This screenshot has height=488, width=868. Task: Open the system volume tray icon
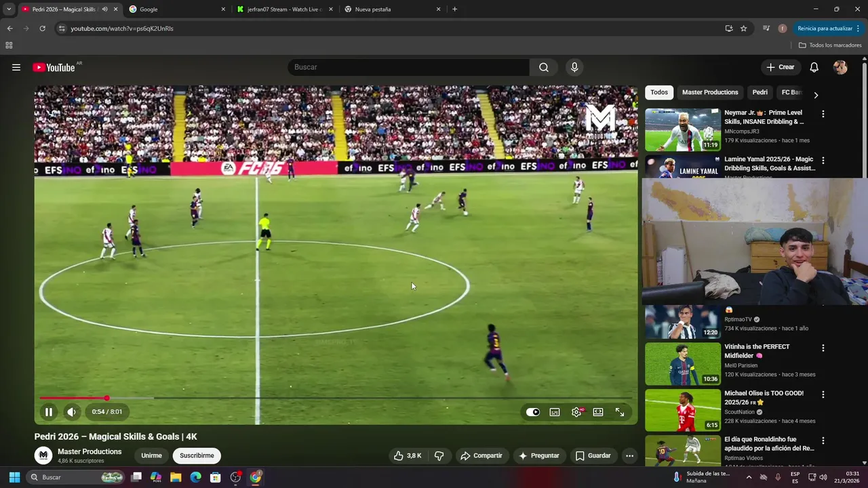[823, 477]
